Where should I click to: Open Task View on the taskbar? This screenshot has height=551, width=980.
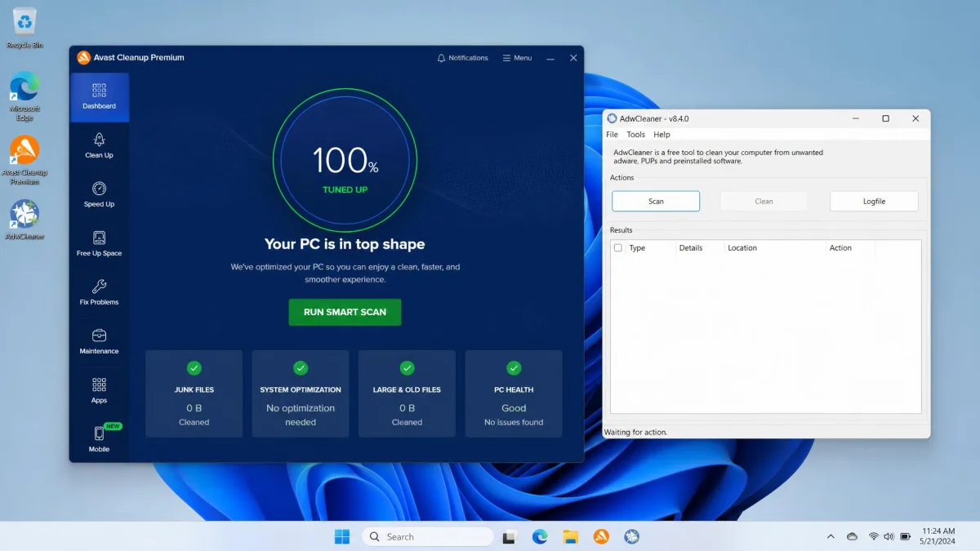tap(510, 536)
